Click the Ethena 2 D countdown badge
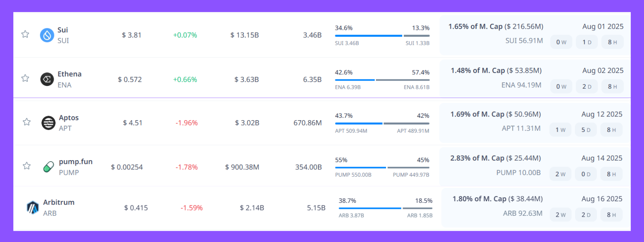Image resolution: width=644 pixels, height=242 pixels. pyautogui.click(x=587, y=87)
